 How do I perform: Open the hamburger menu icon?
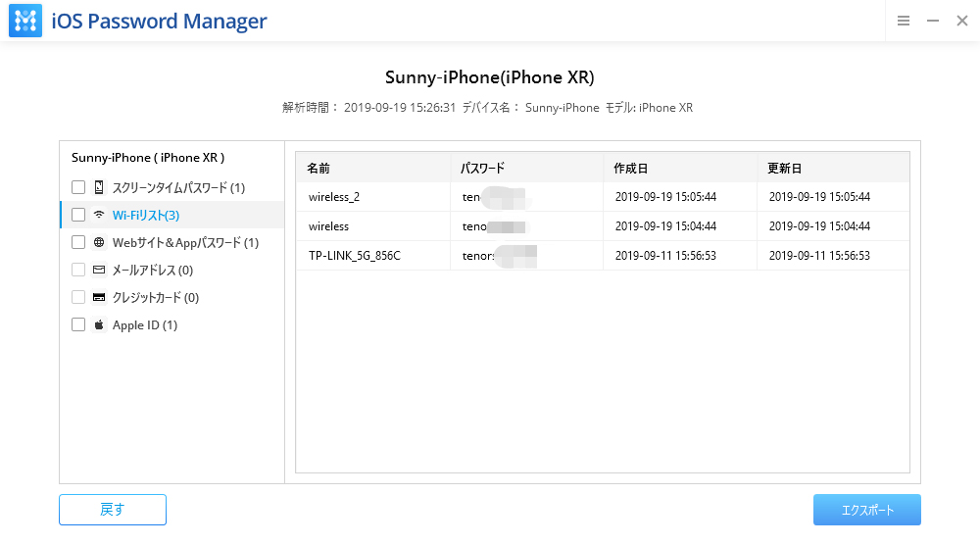(x=904, y=21)
